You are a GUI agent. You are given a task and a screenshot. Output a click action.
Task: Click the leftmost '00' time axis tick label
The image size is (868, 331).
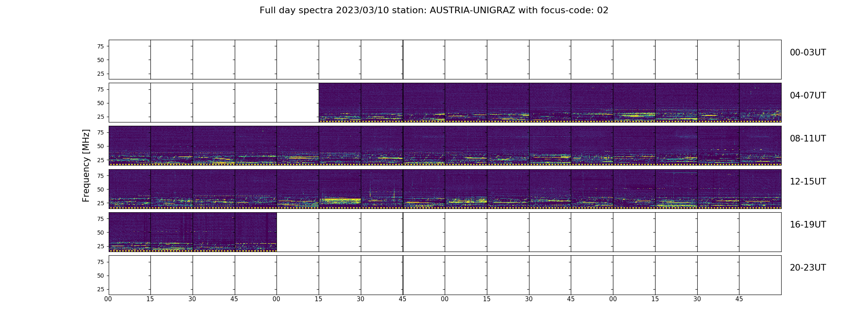pos(108,299)
